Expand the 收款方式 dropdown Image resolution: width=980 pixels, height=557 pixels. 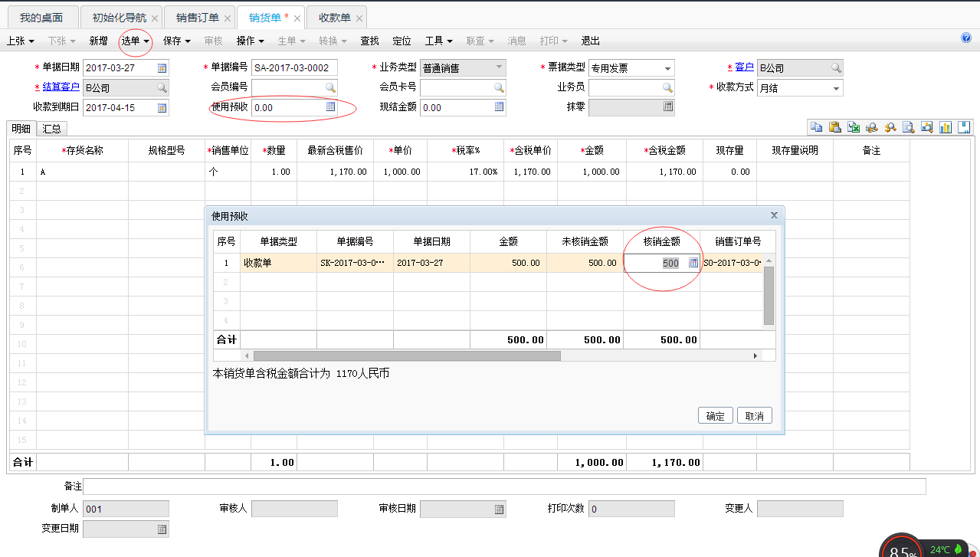tap(836, 88)
